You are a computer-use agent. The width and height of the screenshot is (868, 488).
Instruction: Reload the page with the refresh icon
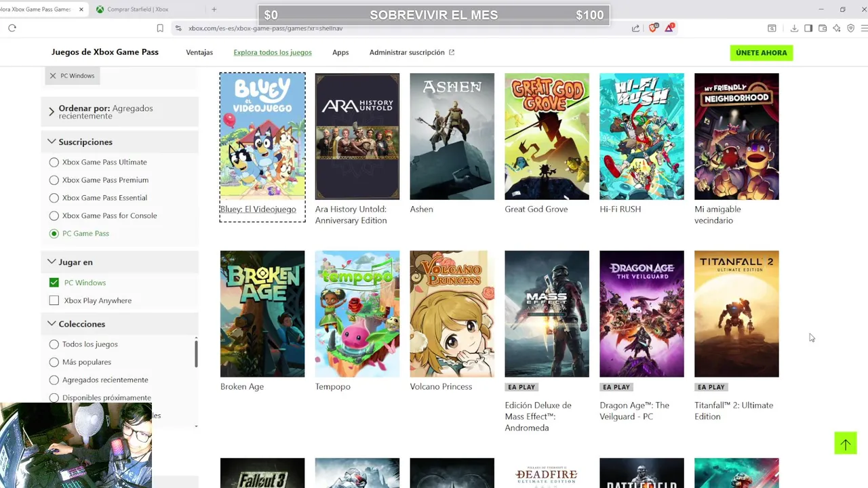tap(12, 28)
